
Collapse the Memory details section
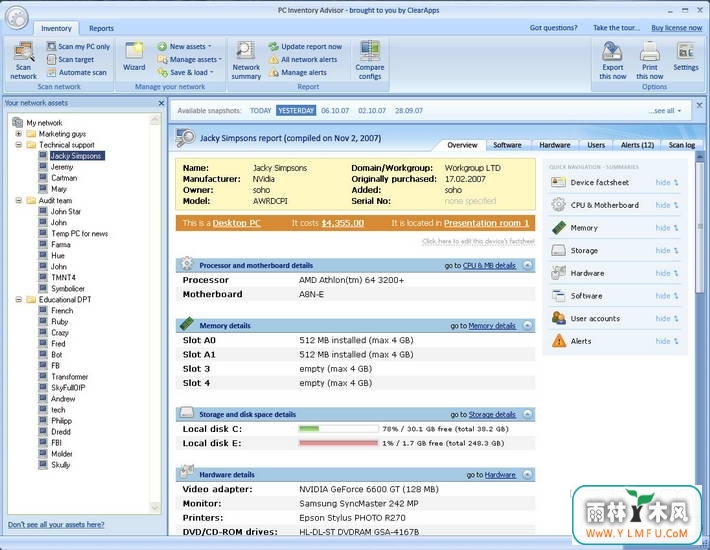[528, 325]
